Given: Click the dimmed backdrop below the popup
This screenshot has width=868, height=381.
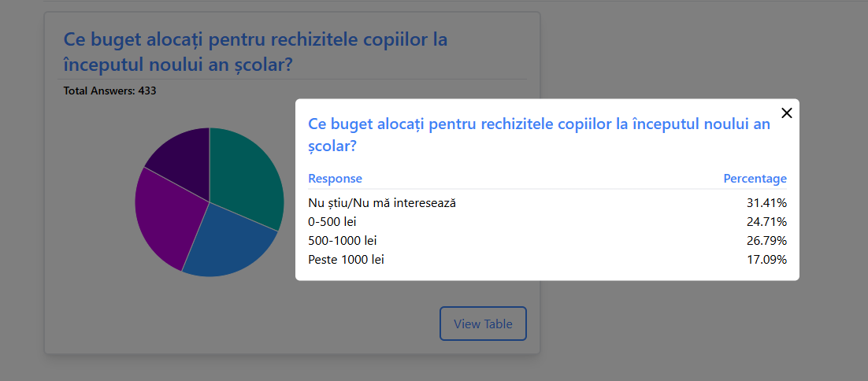Looking at the screenshot, I should [x=670, y=331].
